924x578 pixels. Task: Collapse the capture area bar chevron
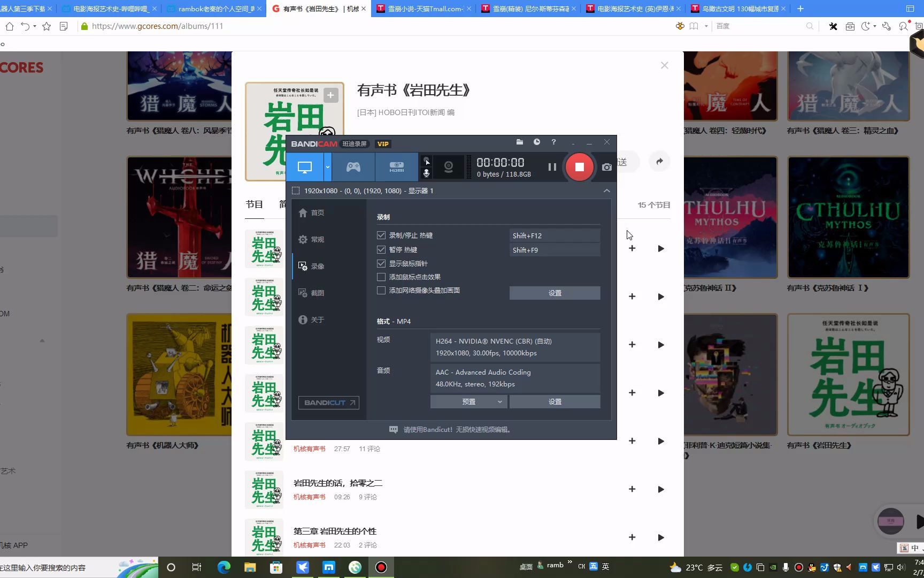tap(606, 191)
